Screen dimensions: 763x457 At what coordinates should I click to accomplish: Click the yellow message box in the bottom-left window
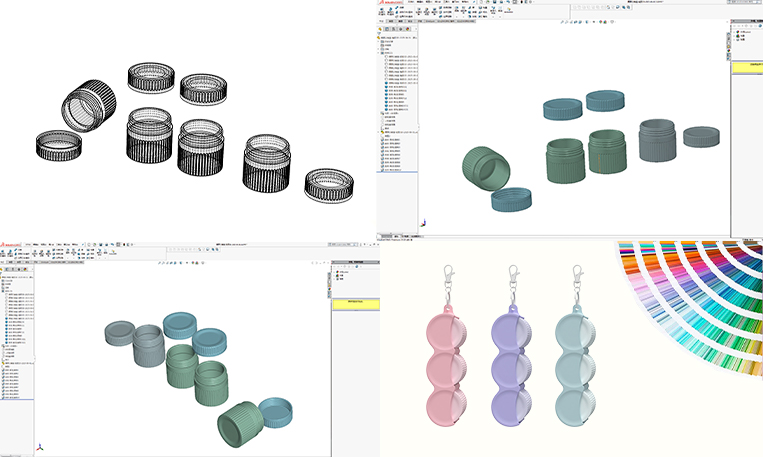click(x=356, y=305)
